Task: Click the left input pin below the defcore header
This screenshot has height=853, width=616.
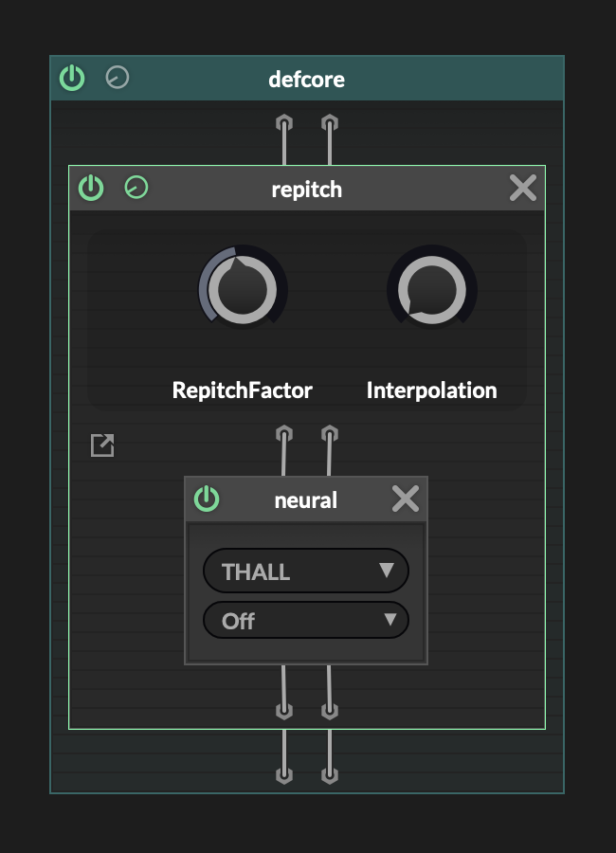Action: point(284,123)
